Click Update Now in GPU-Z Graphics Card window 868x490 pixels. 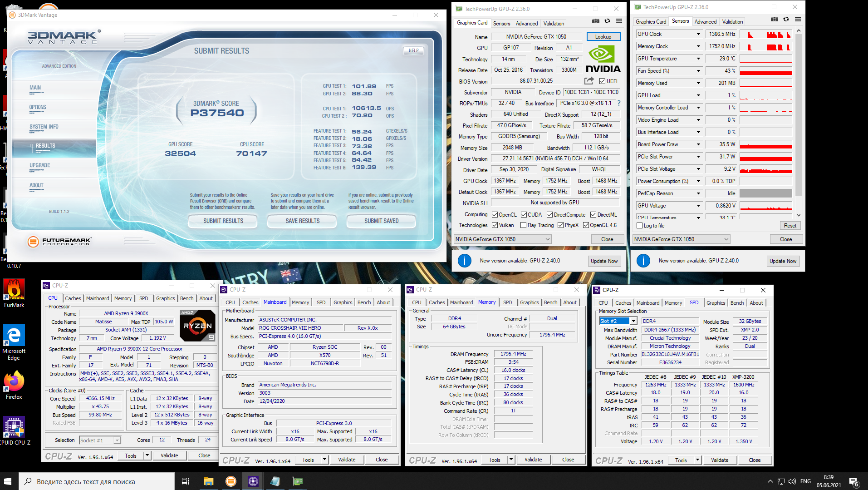(x=604, y=261)
